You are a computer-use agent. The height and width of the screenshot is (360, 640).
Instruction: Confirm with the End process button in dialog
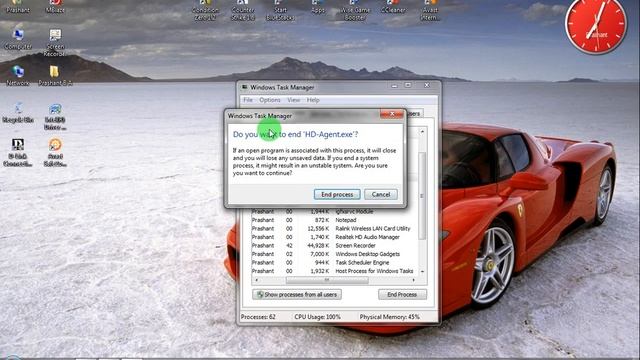(x=337, y=194)
